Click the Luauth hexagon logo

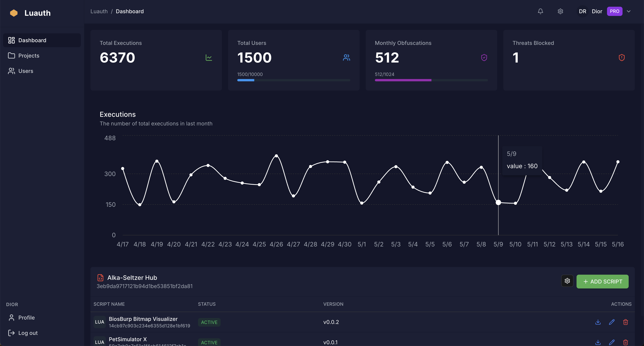coord(14,13)
